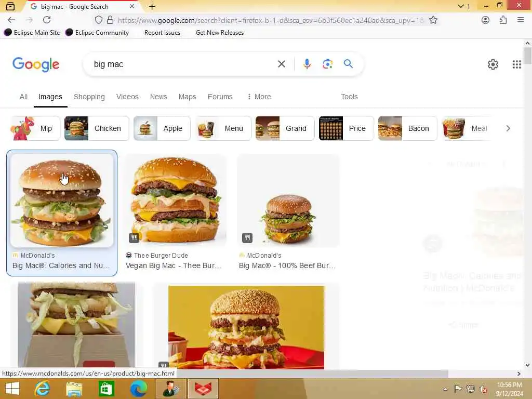
Task: Open Windows Start menu
Action: [x=12, y=389]
